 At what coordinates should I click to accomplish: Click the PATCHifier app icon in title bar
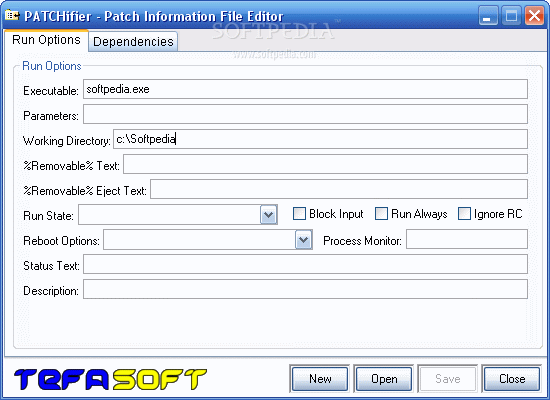(x=12, y=16)
